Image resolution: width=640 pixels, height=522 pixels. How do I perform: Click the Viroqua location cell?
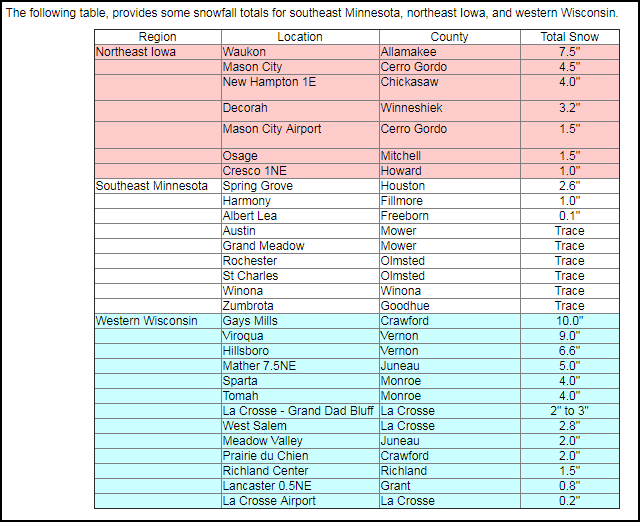pyautogui.click(x=300, y=336)
